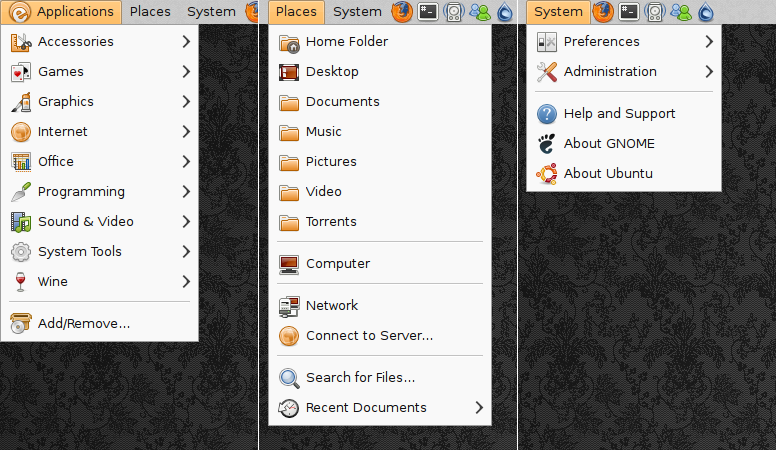The width and height of the screenshot is (776, 450).
Task: Click System beside the highlighted Places menu
Action: point(357,12)
